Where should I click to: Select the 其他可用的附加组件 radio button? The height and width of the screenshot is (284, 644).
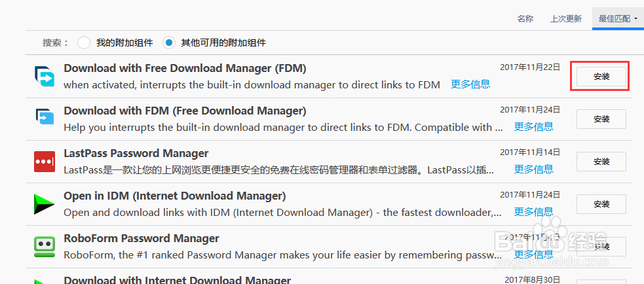point(168,43)
